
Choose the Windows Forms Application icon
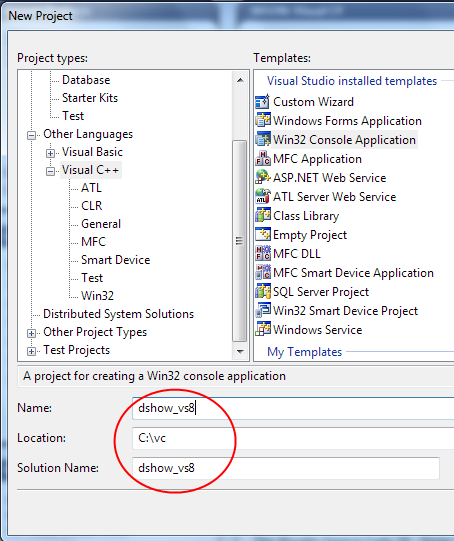[x=263, y=121]
